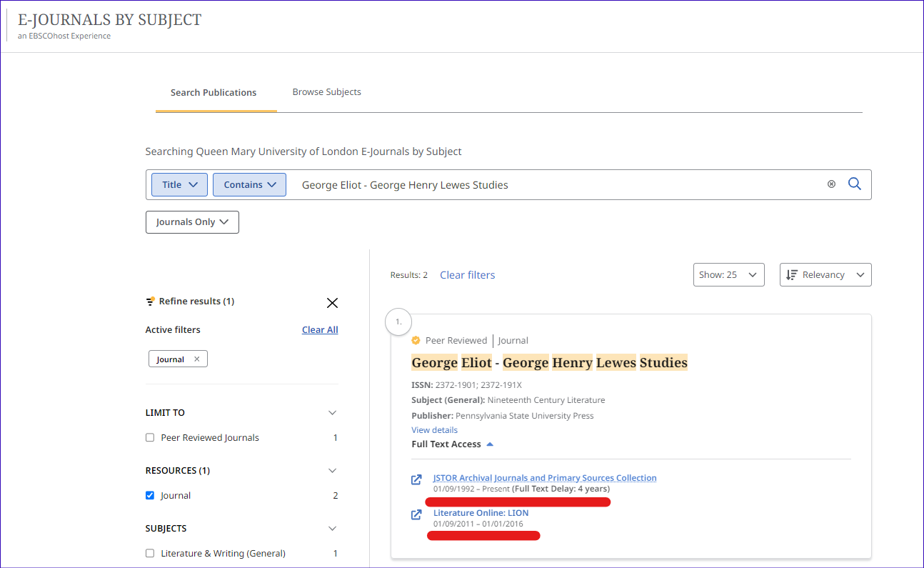The height and width of the screenshot is (568, 924).
Task: Close the Refine results panel
Action: [x=332, y=303]
